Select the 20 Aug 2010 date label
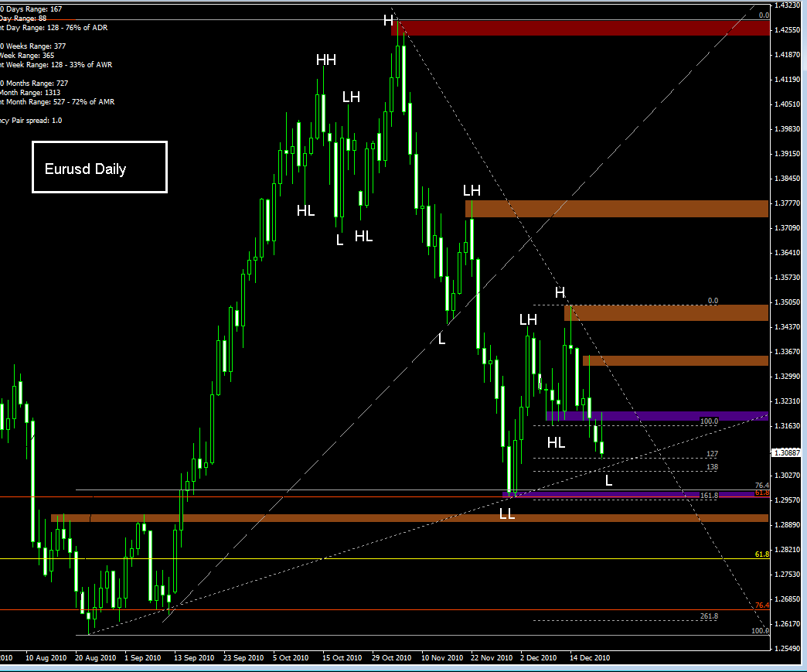 pos(95,658)
